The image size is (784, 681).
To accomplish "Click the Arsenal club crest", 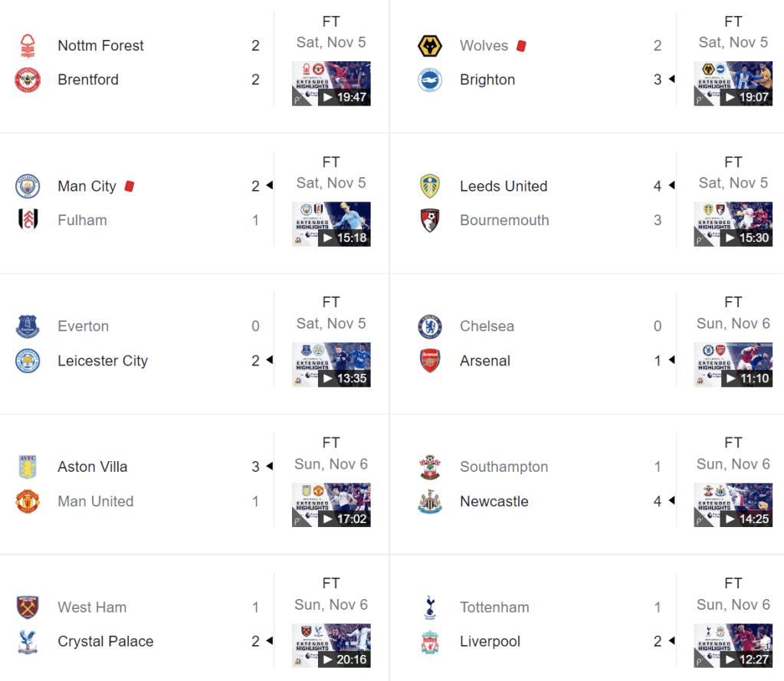I will tap(430, 361).
